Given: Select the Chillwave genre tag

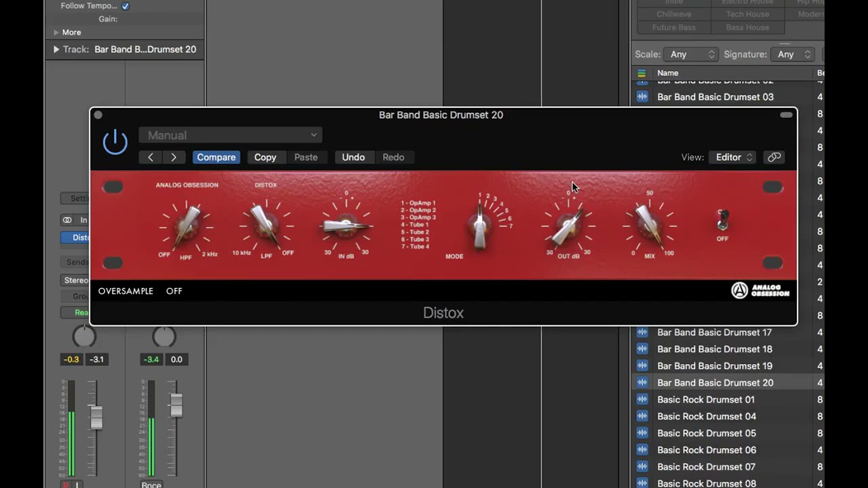Looking at the screenshot, I should [x=673, y=14].
